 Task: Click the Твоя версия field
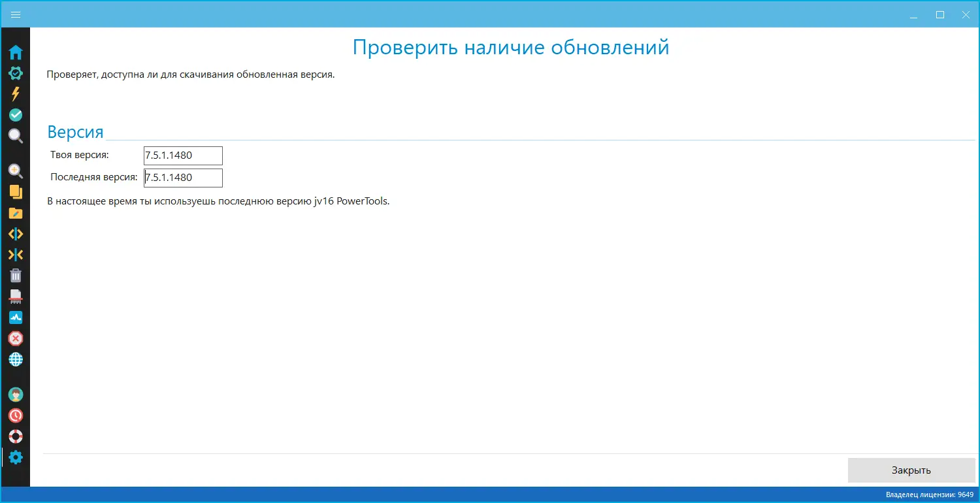pyautogui.click(x=183, y=155)
